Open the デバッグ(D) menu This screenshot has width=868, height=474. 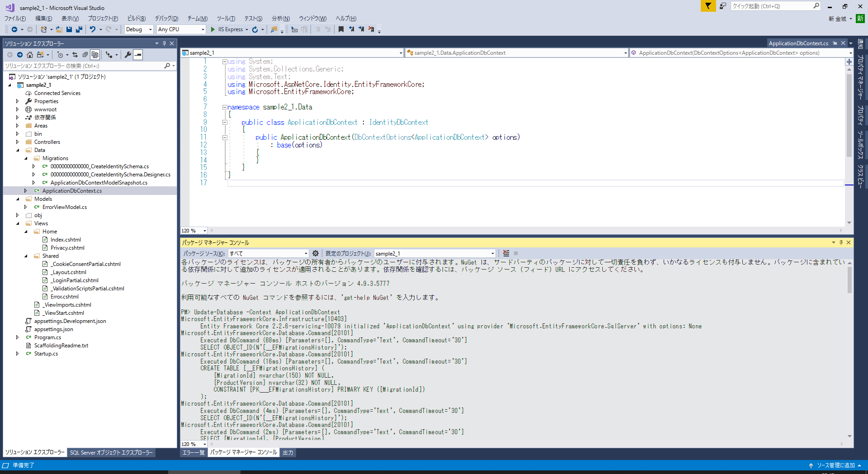coord(166,19)
